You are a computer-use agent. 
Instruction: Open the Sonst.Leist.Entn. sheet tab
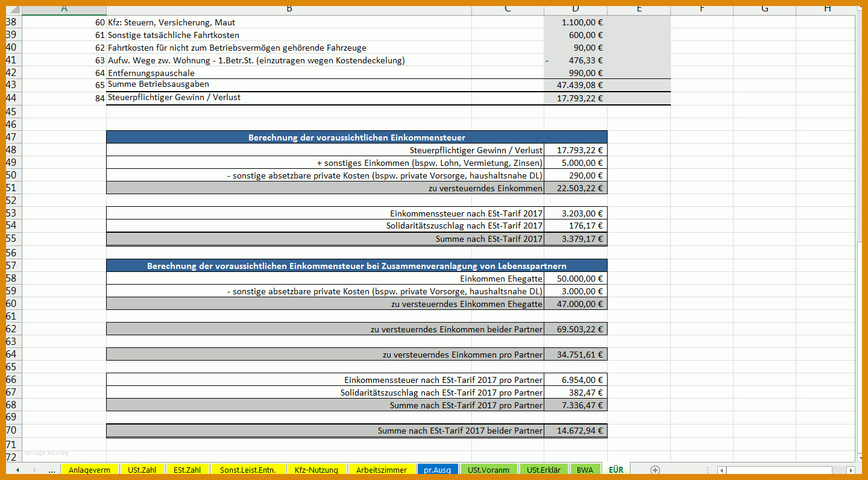(248, 470)
